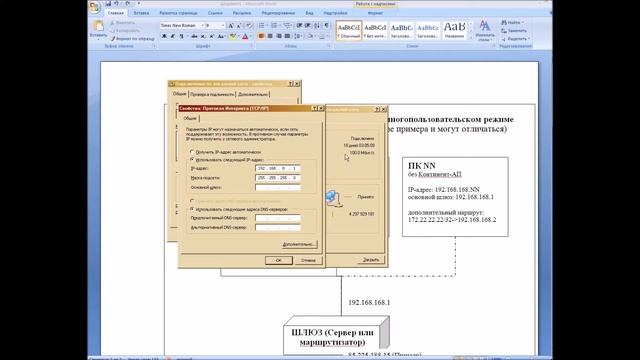Click the Маска подсети input field
Viewport: 640px width, 360px height.
[x=278, y=178]
